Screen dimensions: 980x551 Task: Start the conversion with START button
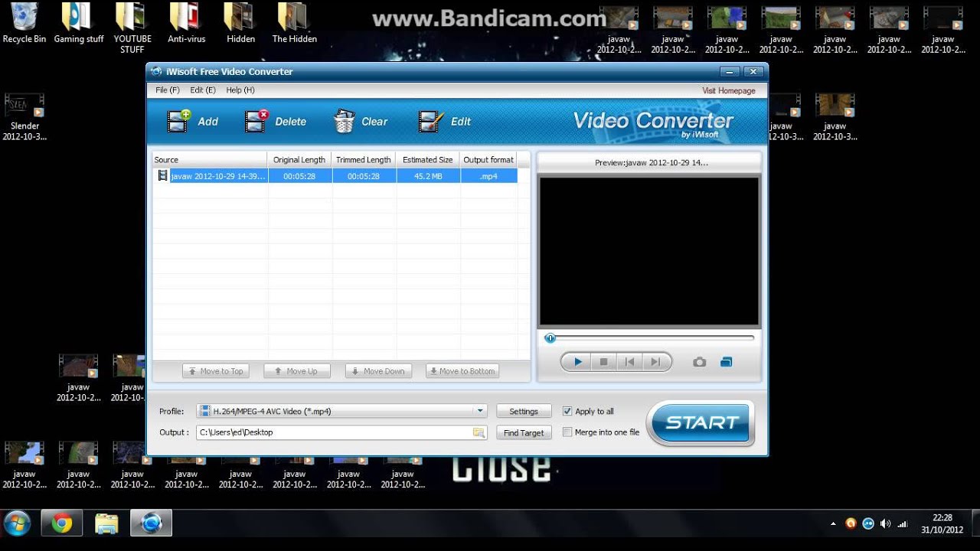[x=701, y=422]
